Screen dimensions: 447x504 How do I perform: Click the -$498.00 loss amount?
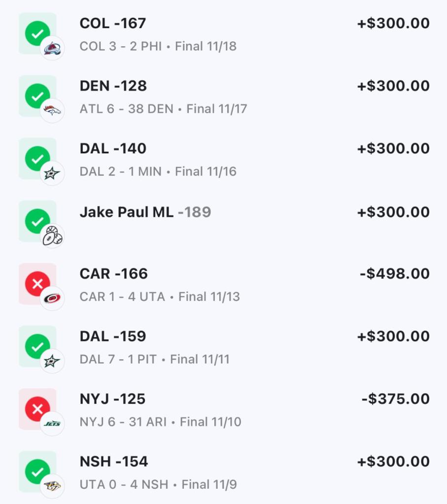click(394, 273)
